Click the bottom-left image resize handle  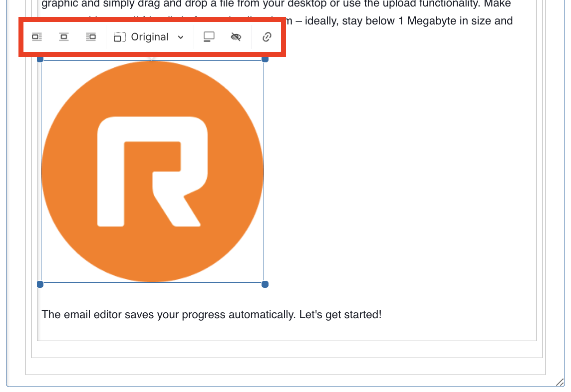40,284
